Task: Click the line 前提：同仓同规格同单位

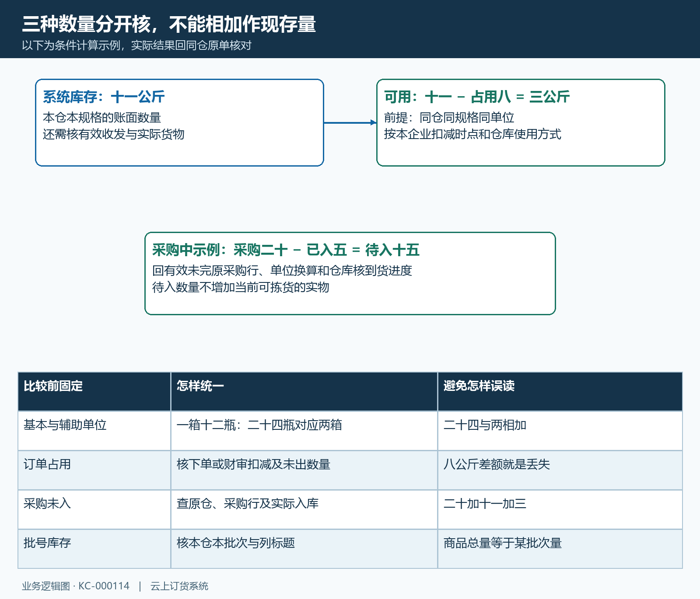Action: coord(449,118)
